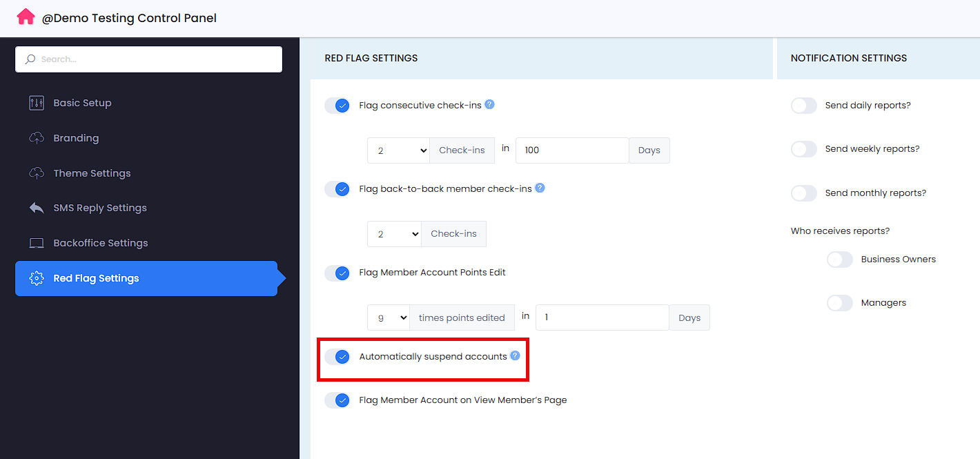Click the points edited days field showing 1
The image size is (980, 459).
(x=602, y=318)
